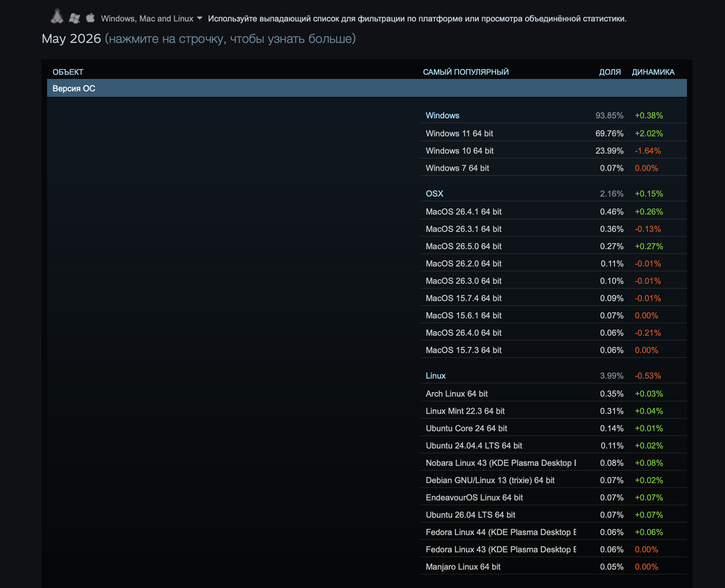Click the MacOS 26.3.0 64 bit row

553,281
